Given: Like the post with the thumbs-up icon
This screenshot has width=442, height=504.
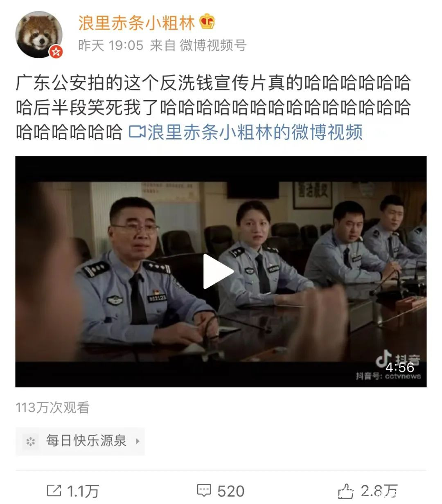Looking at the screenshot, I should 346,490.
